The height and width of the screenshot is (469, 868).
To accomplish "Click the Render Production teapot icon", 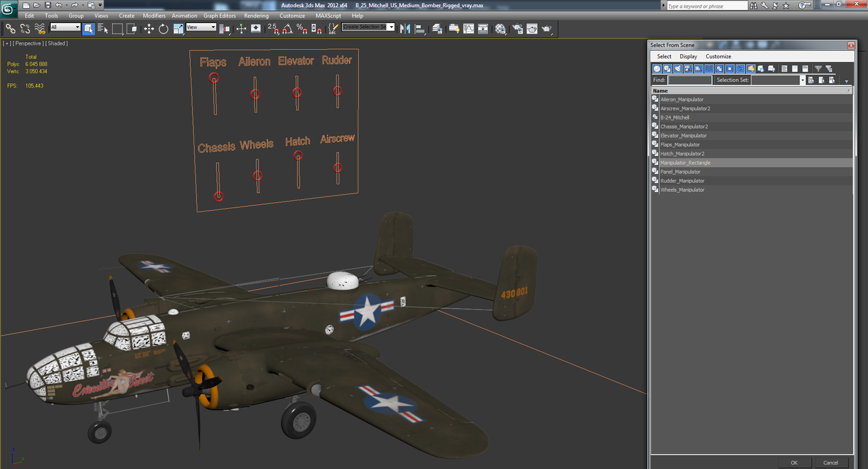I will 547,29.
